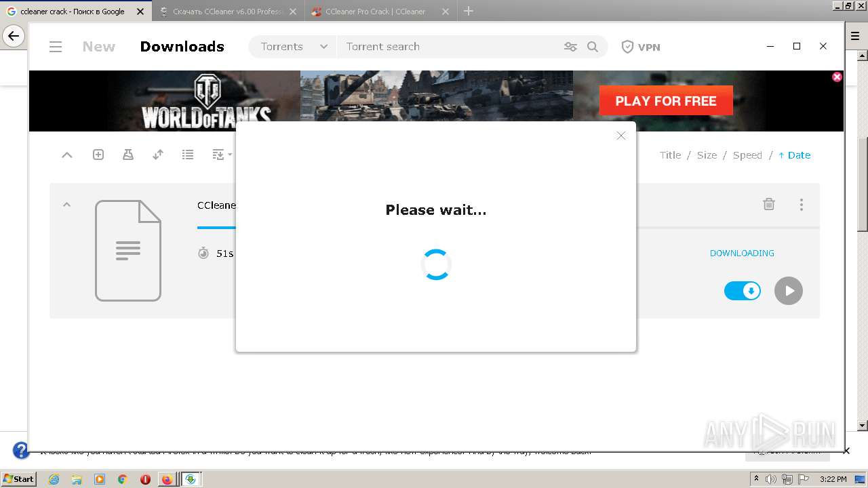Open more options menu for CCleaner download
Screen dimensions: 868x488
(x=802, y=204)
